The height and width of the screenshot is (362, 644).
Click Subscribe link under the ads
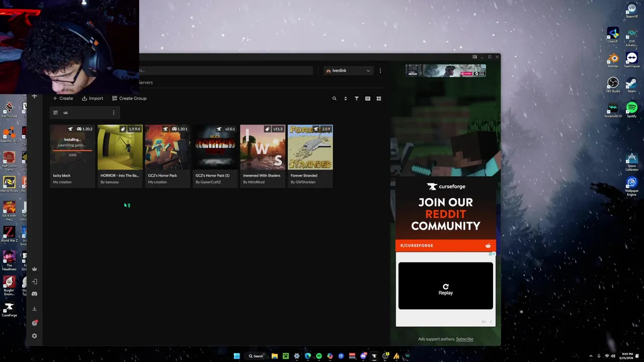point(464,339)
